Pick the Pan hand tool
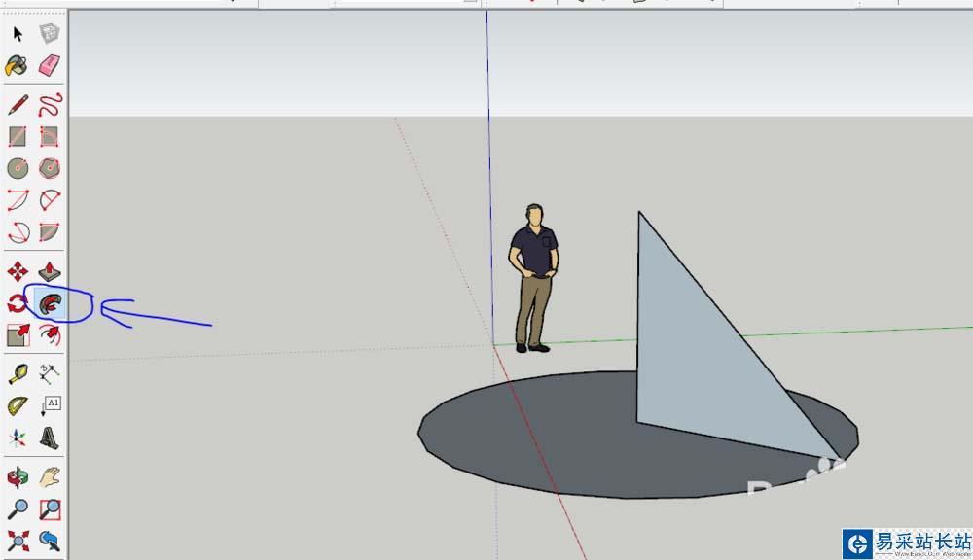Image resolution: width=973 pixels, height=560 pixels. 50,477
